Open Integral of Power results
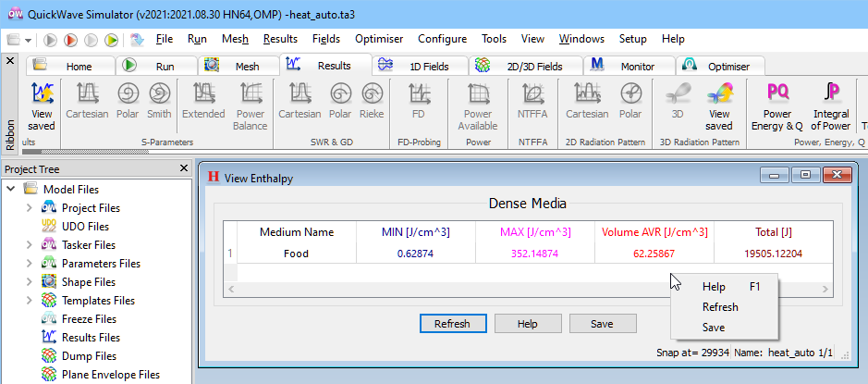Viewport: 868px width, 384px height. [831, 106]
